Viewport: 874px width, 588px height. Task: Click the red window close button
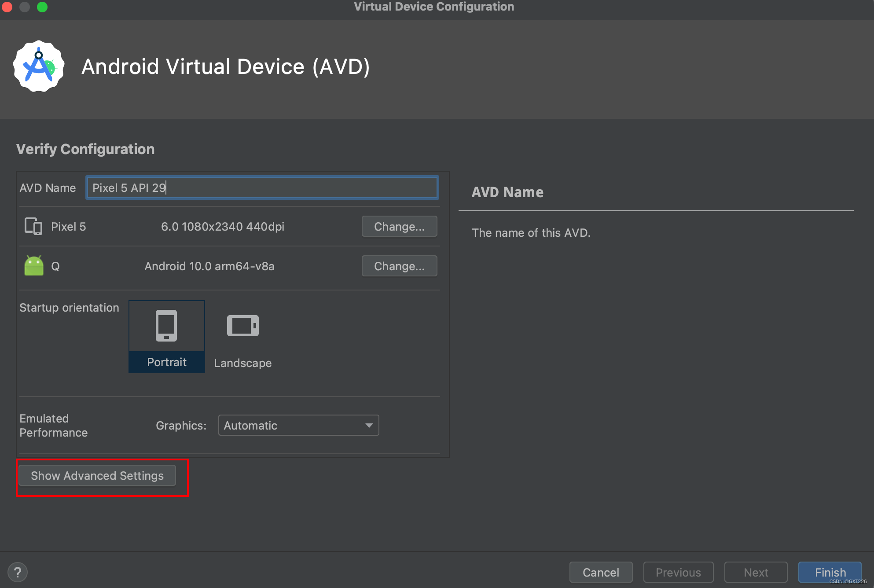(x=7, y=7)
